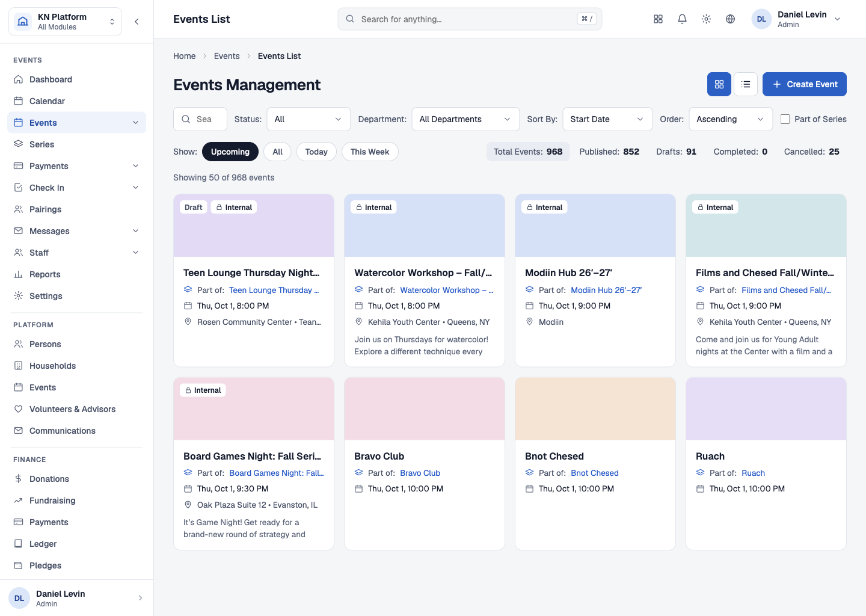Open the Modiin Hub 26'–27' series link
Screen dimensions: 866x616
[x=606, y=290]
